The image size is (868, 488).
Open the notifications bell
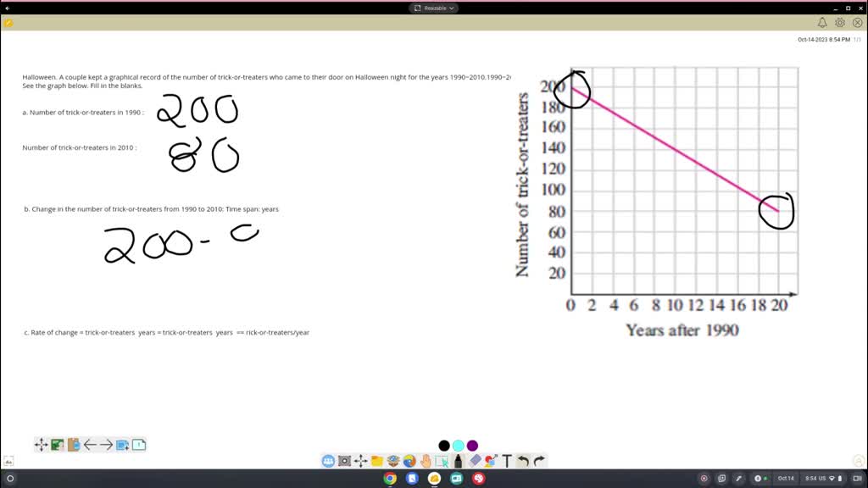[x=822, y=23]
